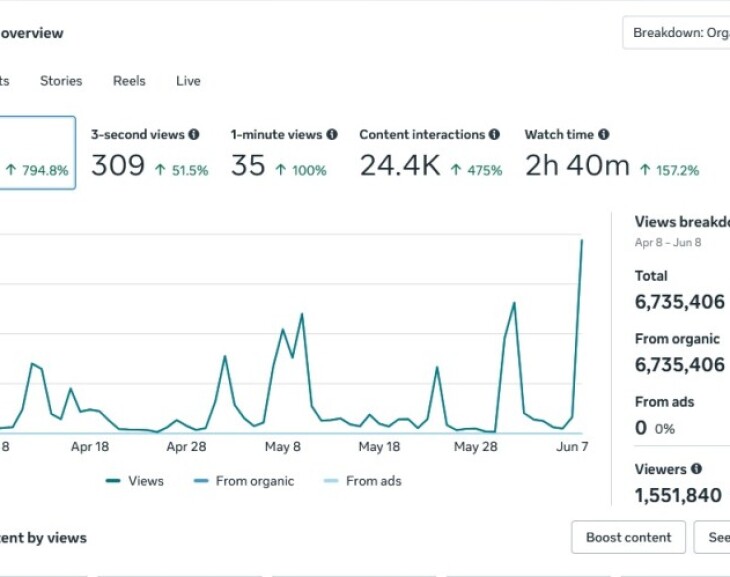Click the Apr 28 axis label
Screen dimensions: 730x577
tap(186, 447)
